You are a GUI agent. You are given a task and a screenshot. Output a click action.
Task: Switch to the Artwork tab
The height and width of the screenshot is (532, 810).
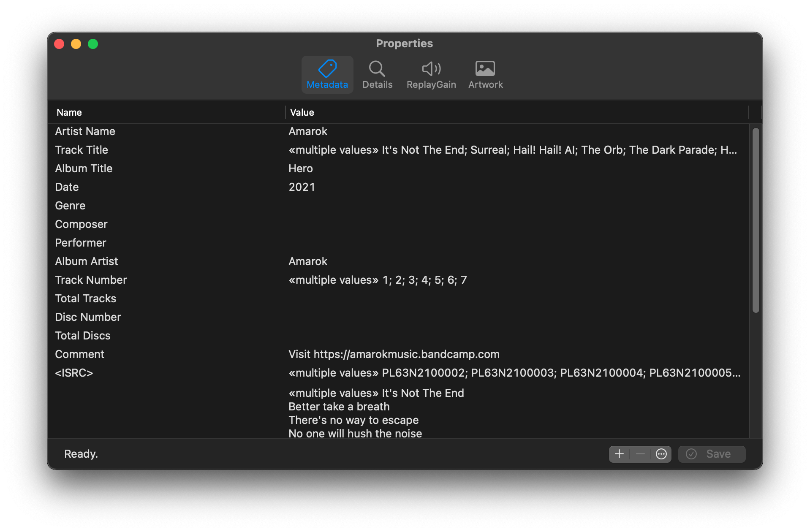tap(485, 75)
